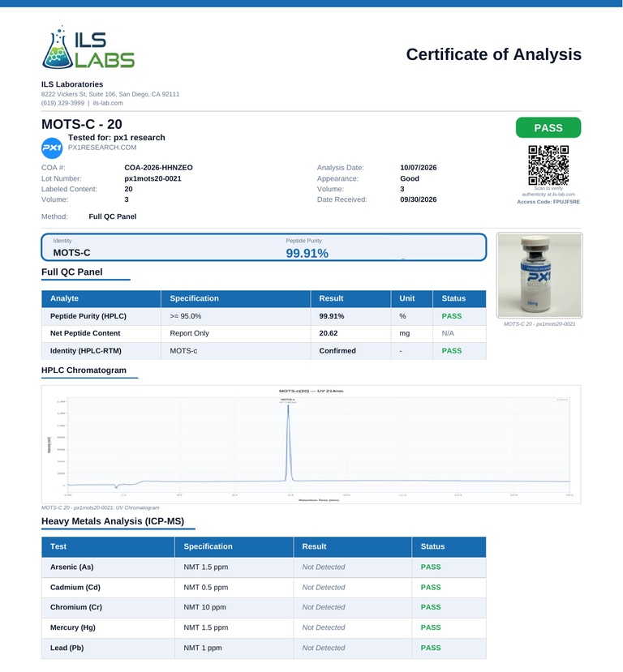Screen dimensions: 623x672
Task: Click the HPLC Chromatogram section heading
Action: pyautogui.click(x=84, y=370)
